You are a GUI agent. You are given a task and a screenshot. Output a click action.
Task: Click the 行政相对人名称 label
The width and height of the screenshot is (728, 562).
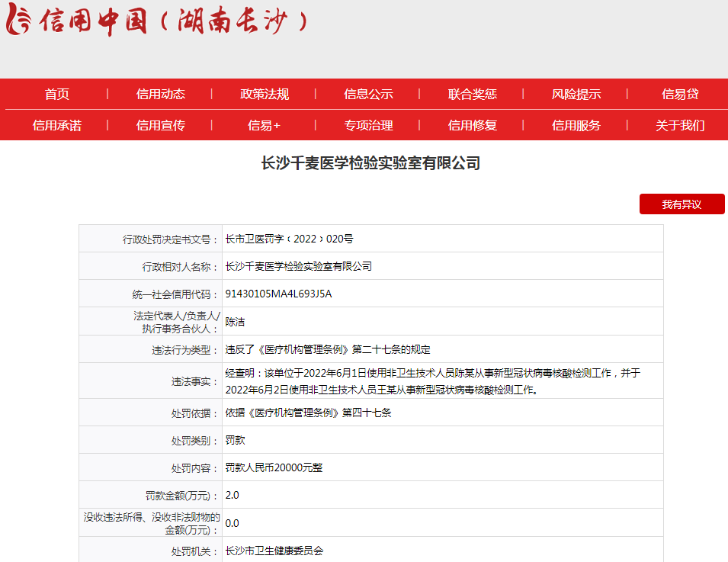coord(180,267)
